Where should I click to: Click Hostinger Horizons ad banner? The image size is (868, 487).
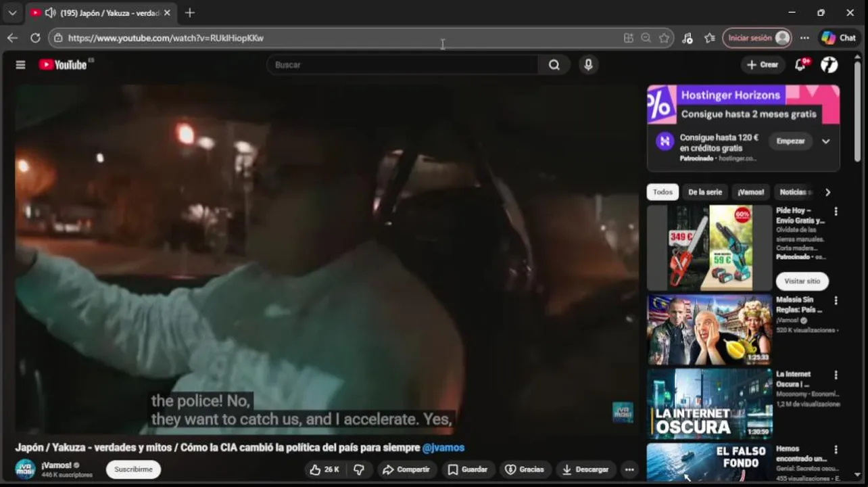[744, 105]
